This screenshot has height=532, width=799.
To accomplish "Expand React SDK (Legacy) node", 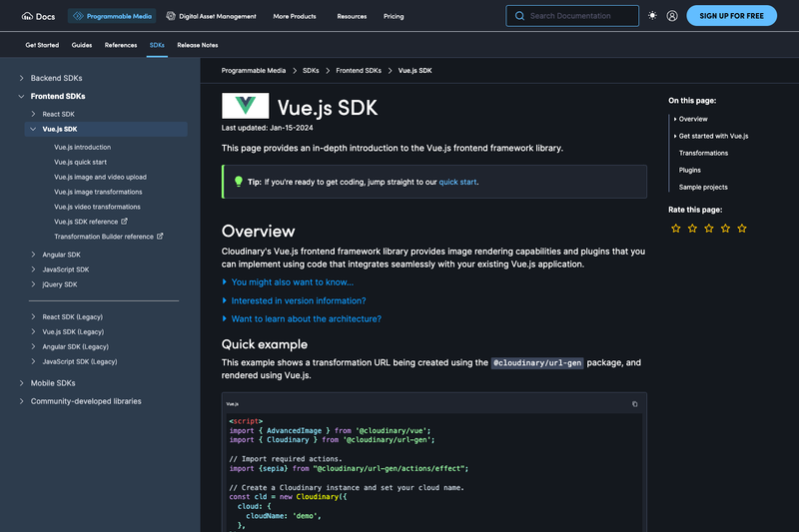I will 33,316.
